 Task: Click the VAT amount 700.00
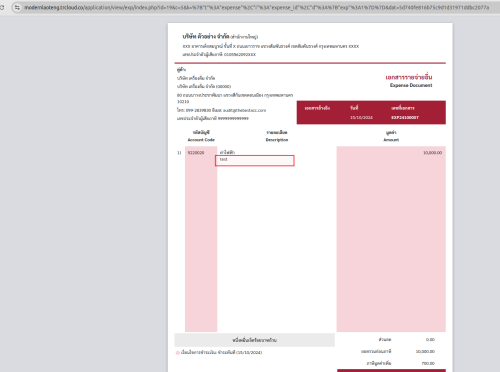coord(428,363)
